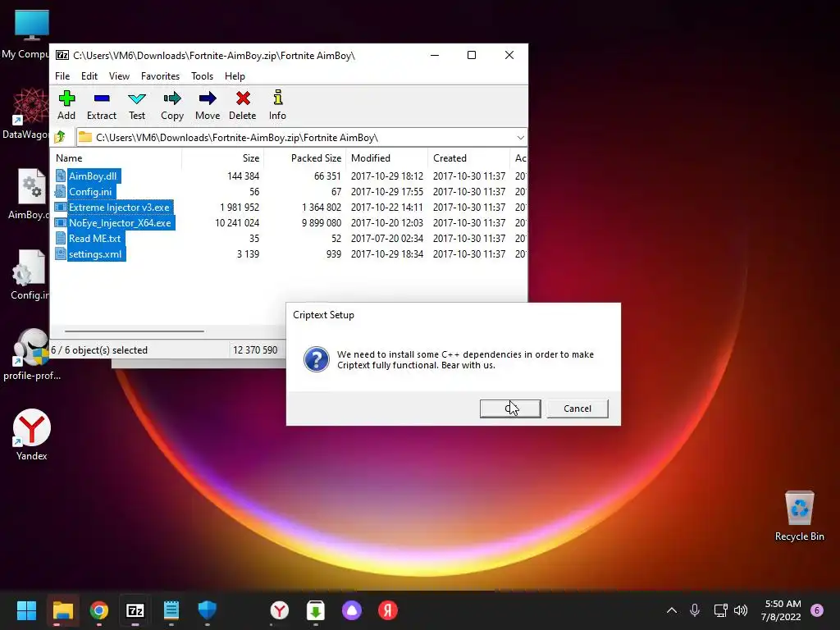Sort by the Packed Size column
This screenshot has width=840, height=630.
pos(305,158)
